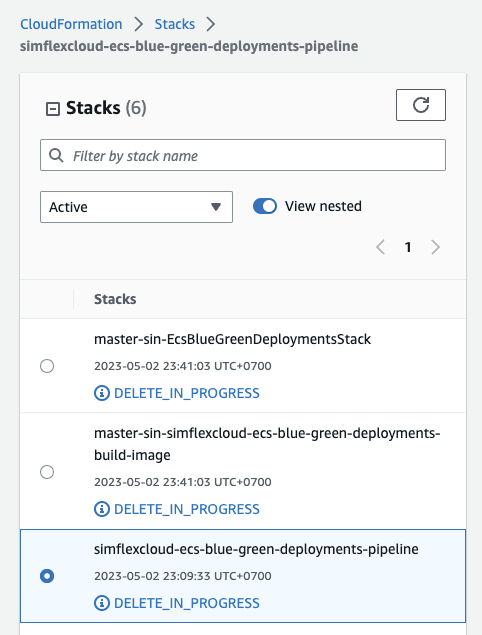Open DELETE_IN_PROGRESS status of EcsBlueGreenDeploymentsStack
This screenshot has height=635, width=482.
[187, 393]
